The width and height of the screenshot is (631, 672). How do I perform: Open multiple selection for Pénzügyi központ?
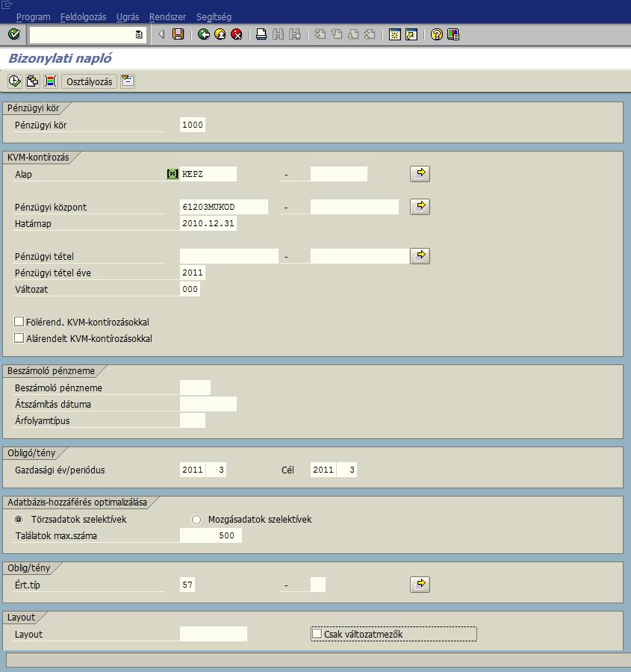[x=420, y=207]
